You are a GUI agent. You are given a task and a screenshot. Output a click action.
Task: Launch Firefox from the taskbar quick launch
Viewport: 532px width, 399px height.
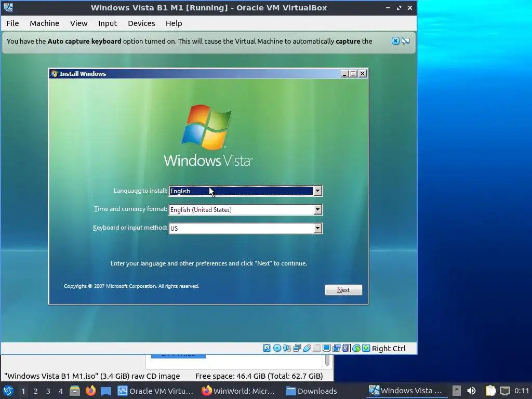[x=90, y=391]
